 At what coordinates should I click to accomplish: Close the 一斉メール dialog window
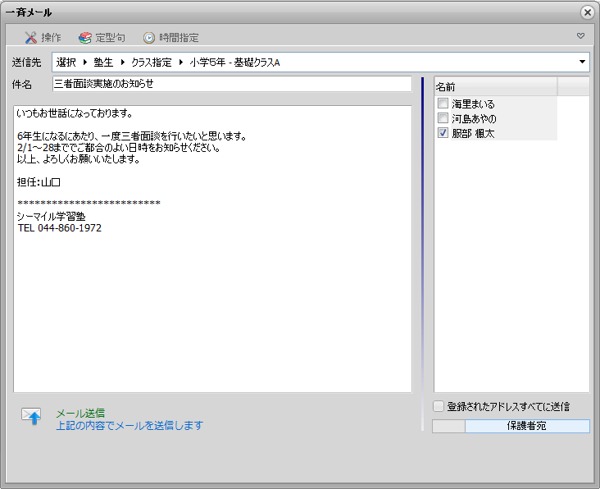586,12
